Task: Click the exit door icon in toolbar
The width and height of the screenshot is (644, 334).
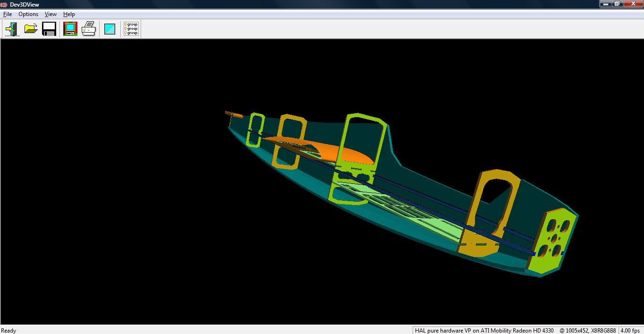Action: click(12, 29)
